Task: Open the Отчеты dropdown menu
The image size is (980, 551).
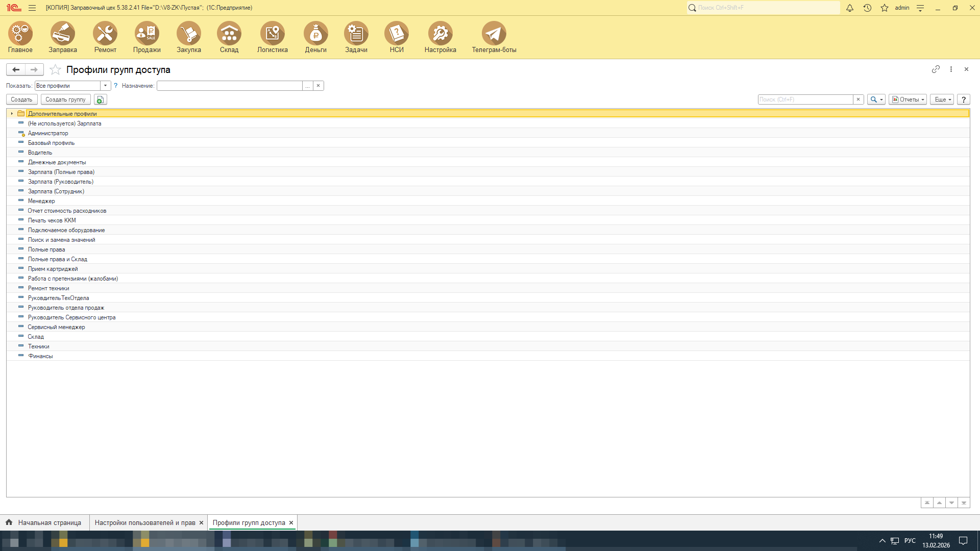Action: (x=908, y=99)
